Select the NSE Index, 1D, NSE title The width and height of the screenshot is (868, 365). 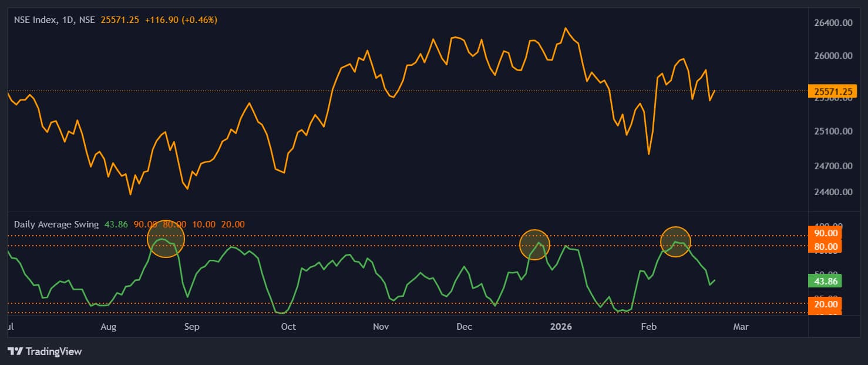click(x=55, y=20)
